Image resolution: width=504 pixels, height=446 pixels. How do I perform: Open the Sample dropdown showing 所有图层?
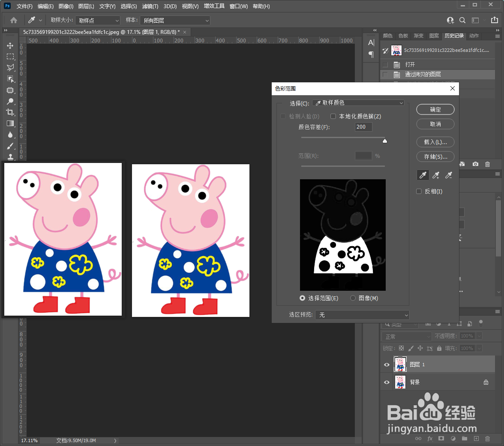175,21
